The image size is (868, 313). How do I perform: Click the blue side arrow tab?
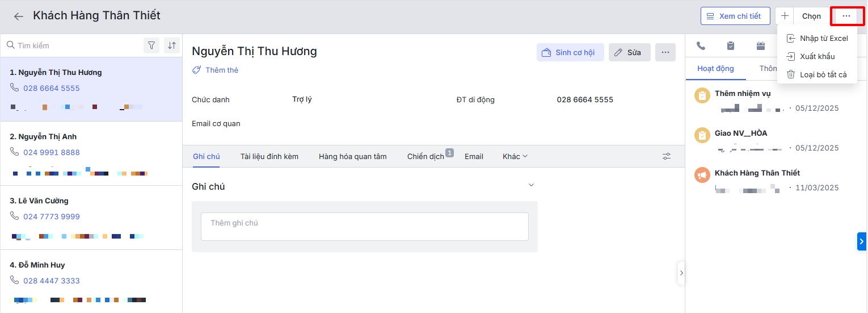click(x=862, y=241)
